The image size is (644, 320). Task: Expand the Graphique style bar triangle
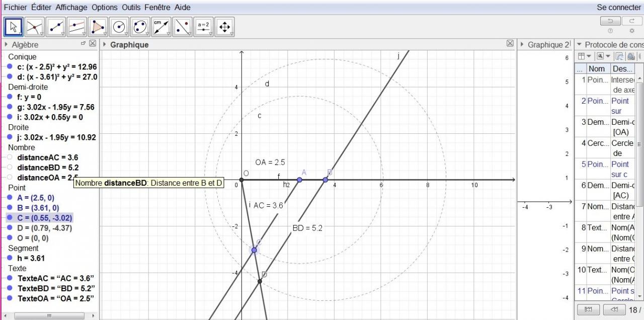(x=105, y=44)
